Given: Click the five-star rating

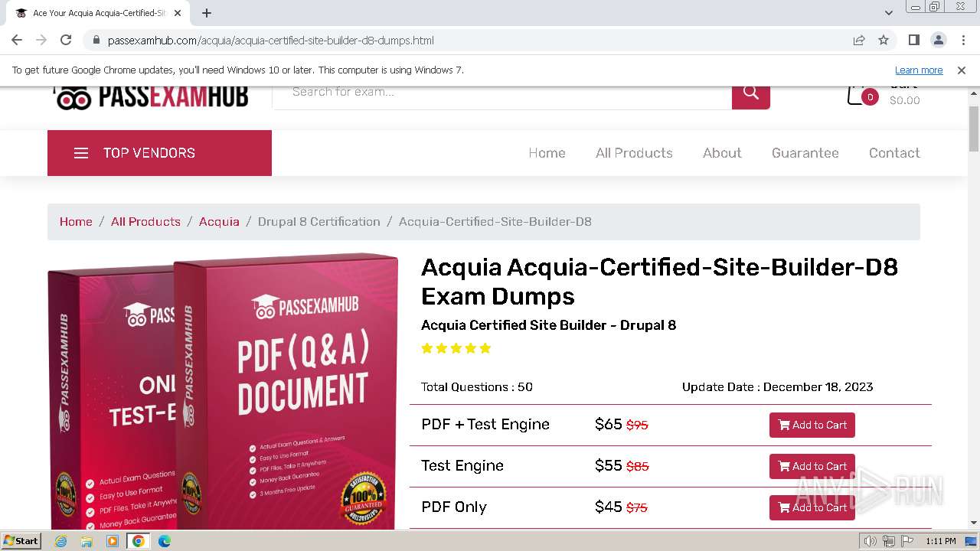Looking at the screenshot, I should point(456,348).
